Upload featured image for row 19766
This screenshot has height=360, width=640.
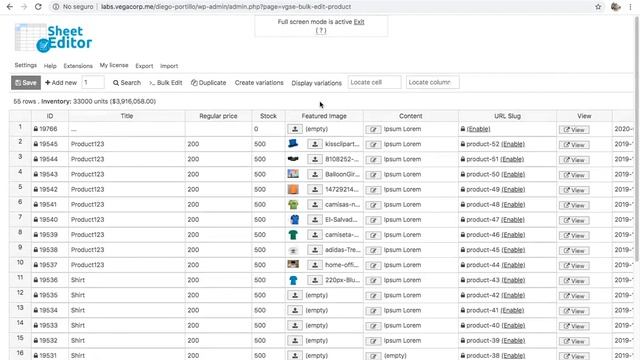295,129
